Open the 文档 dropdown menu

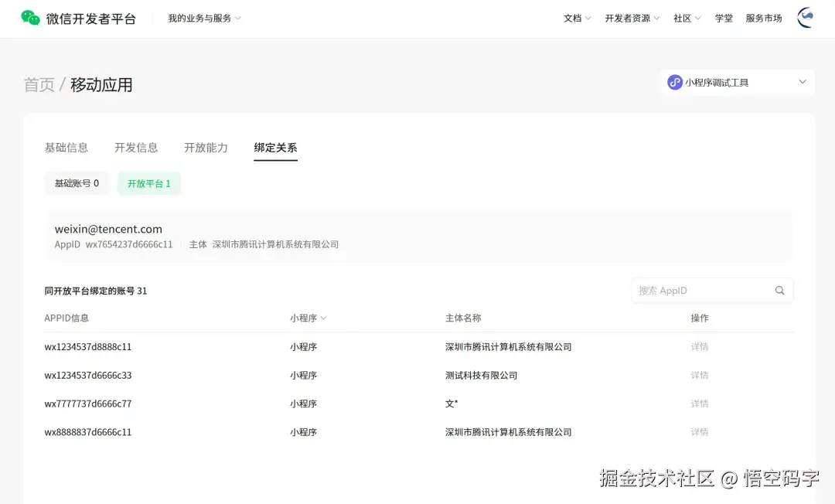point(578,18)
